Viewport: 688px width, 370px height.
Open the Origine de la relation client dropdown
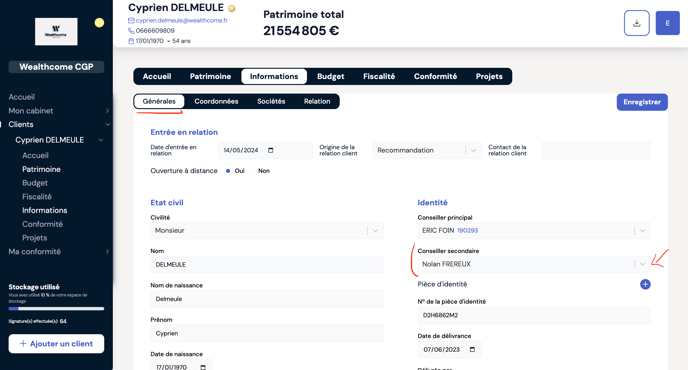tap(427, 151)
